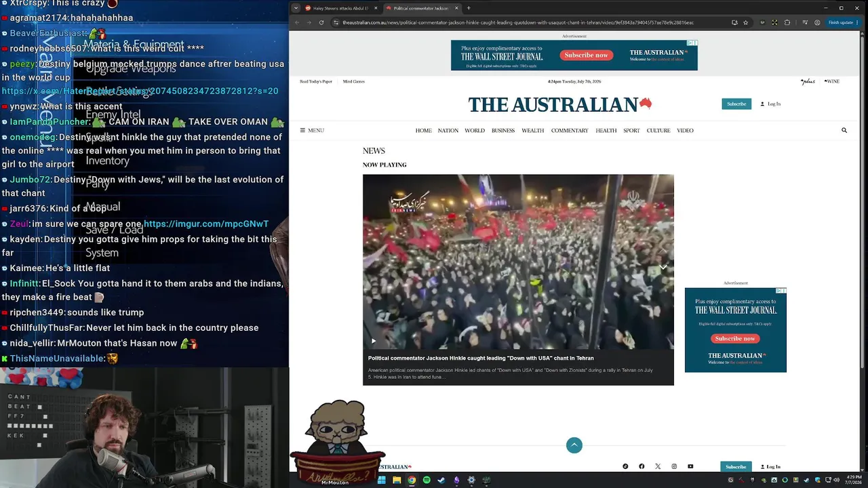Image resolution: width=868 pixels, height=488 pixels.
Task: View site information icon in address bar
Action: (336, 22)
